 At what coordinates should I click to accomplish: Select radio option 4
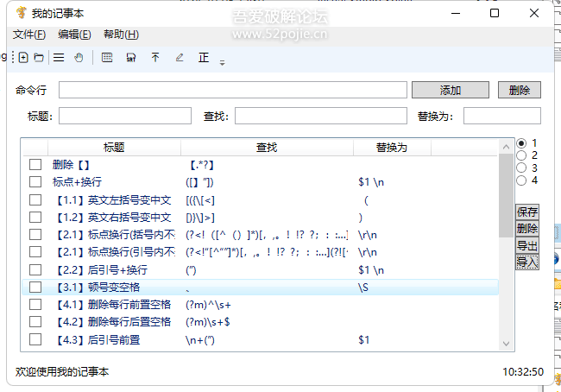pyautogui.click(x=521, y=180)
